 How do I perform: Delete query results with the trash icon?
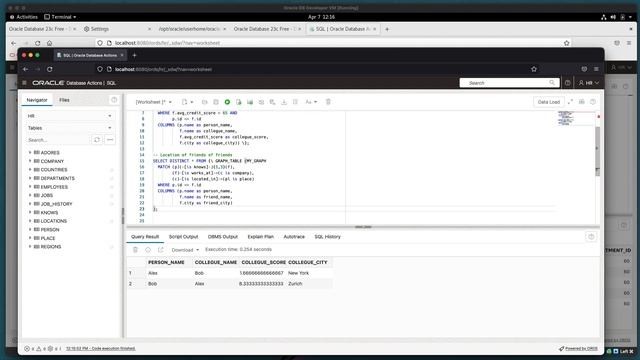[x=136, y=249]
